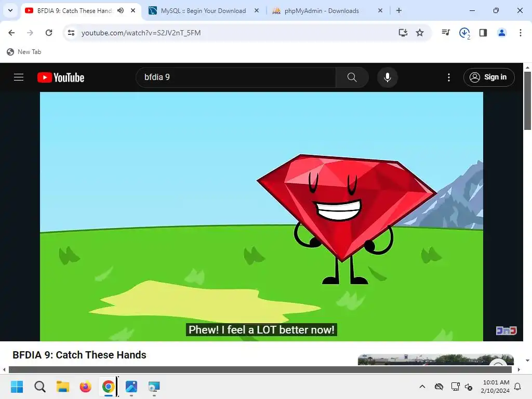Switch to MySQL Begin Your Download tab

[204, 11]
